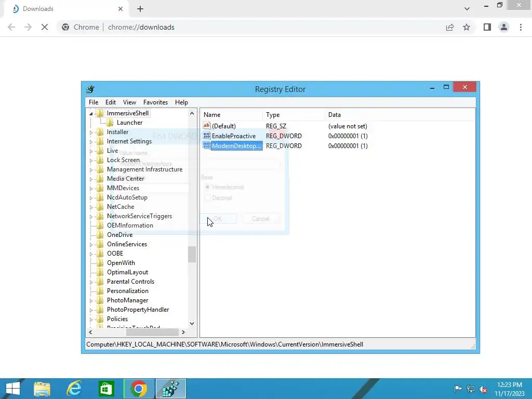Screen dimensions: 532x399
Task: Click the ModernDesktop DWORD value icon
Action: 207,145
